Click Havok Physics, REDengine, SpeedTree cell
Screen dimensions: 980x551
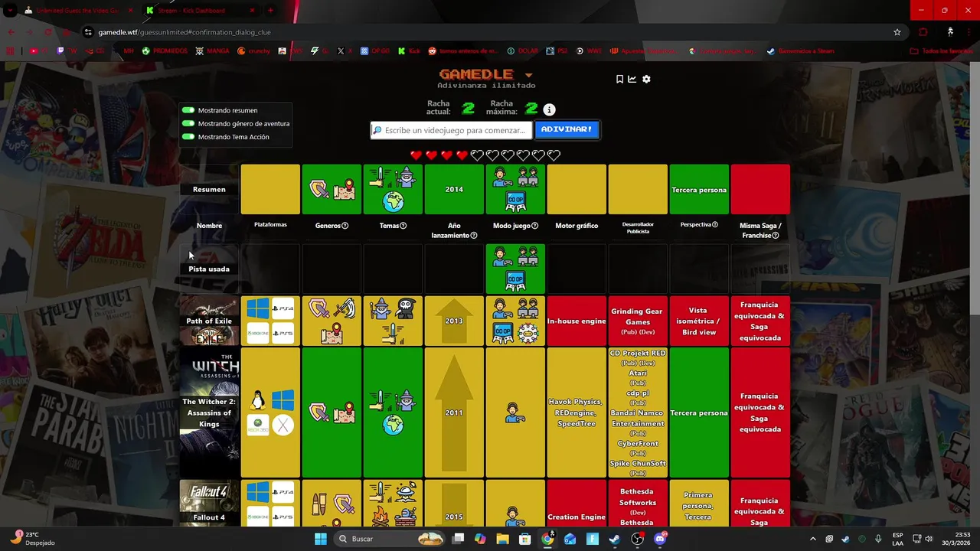pos(577,412)
